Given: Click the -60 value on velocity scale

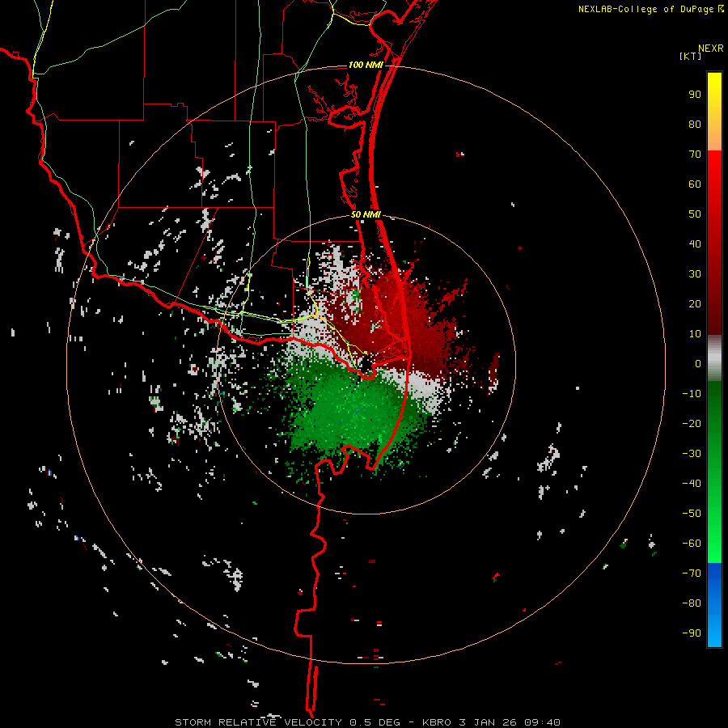Looking at the screenshot, I should 692,544.
